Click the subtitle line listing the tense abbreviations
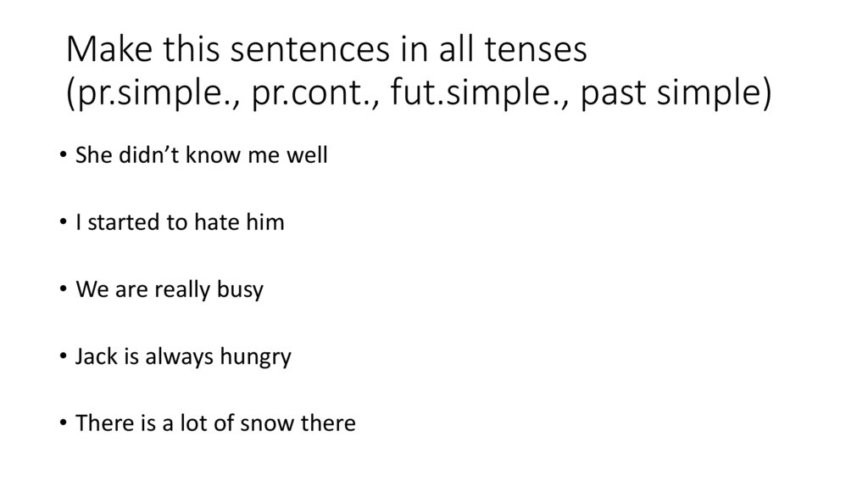The image size is (868, 487). click(419, 95)
